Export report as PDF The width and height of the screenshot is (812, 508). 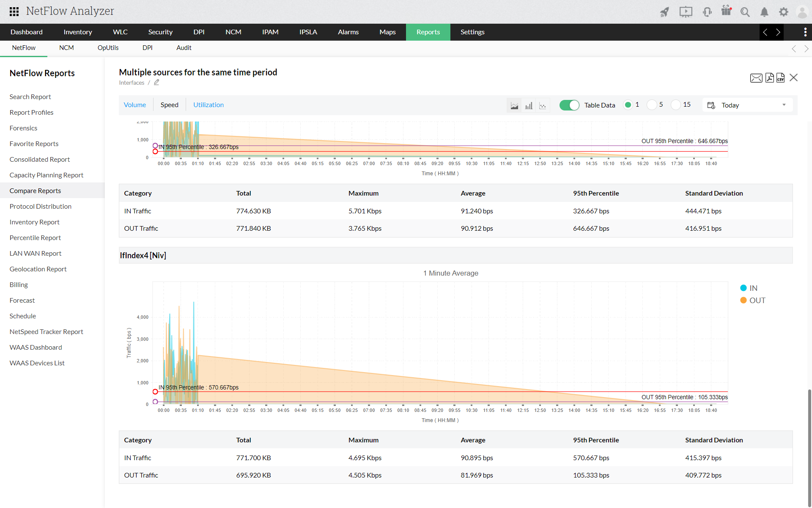769,78
